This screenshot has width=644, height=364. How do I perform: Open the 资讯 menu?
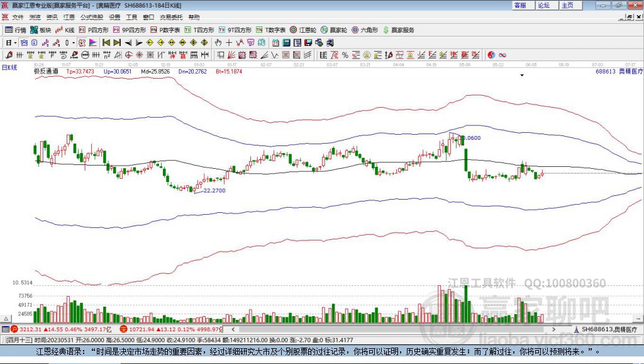click(52, 17)
